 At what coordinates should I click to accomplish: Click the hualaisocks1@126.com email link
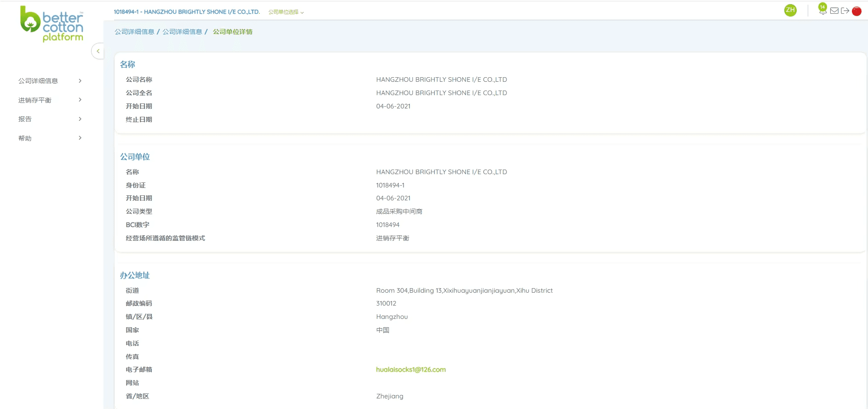click(x=411, y=369)
